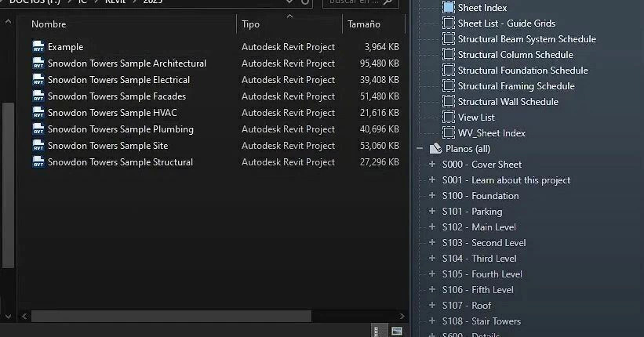The image size is (644, 337).
Task: Click the RVT icon of Snowdon Towers Sample Structural
Action: pyautogui.click(x=38, y=161)
